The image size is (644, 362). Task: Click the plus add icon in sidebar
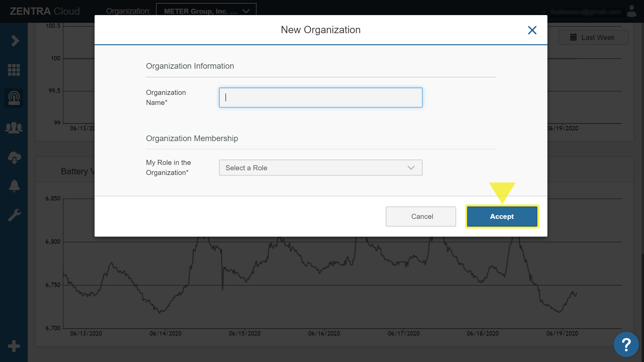(x=14, y=346)
